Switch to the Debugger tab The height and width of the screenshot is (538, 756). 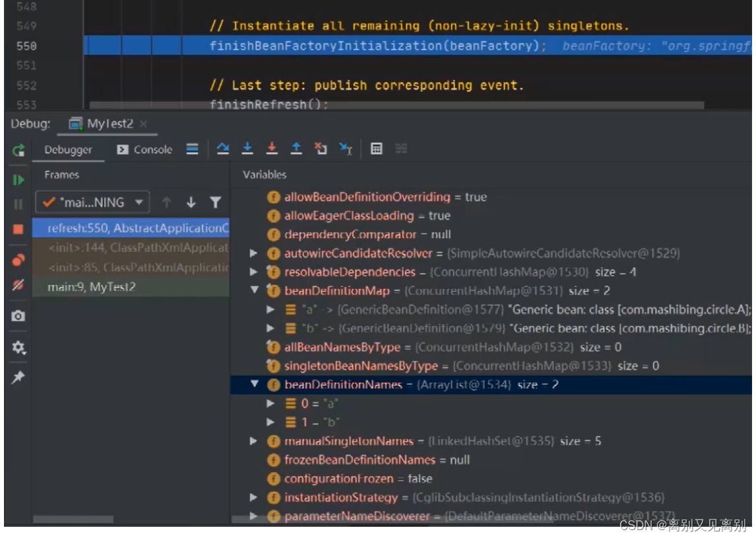[x=68, y=150]
